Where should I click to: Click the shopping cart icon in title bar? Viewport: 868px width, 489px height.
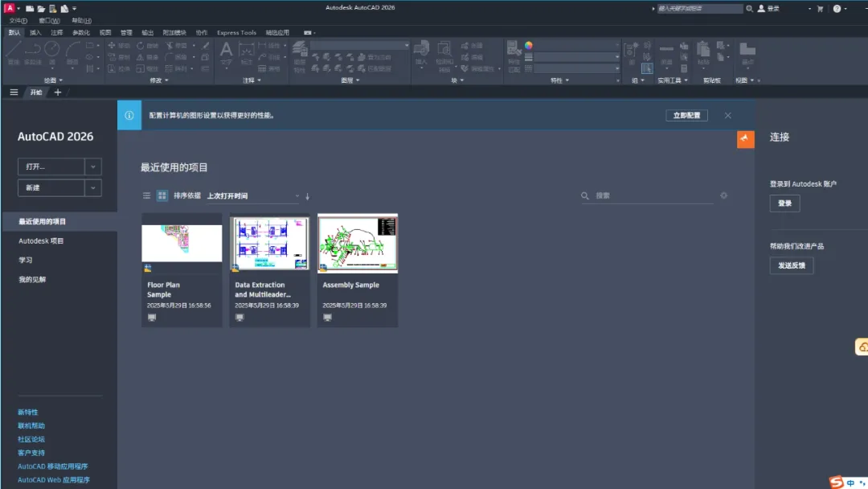[821, 8]
